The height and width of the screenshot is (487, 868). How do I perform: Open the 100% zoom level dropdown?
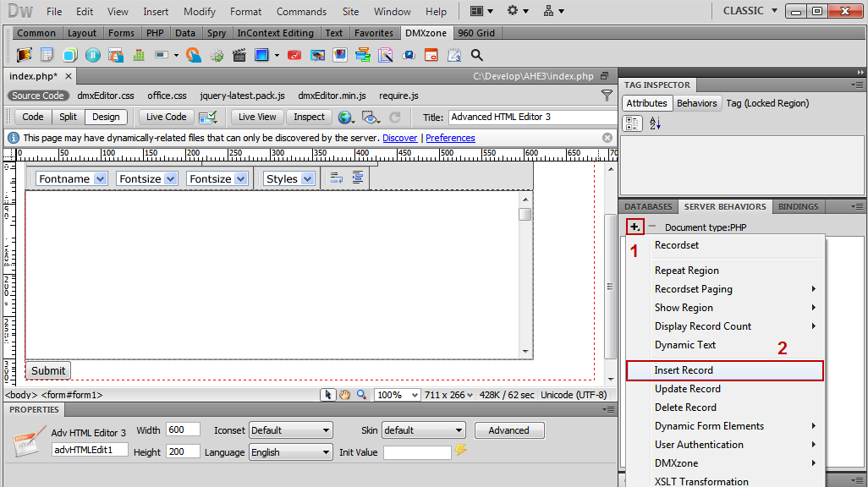pyautogui.click(x=397, y=395)
